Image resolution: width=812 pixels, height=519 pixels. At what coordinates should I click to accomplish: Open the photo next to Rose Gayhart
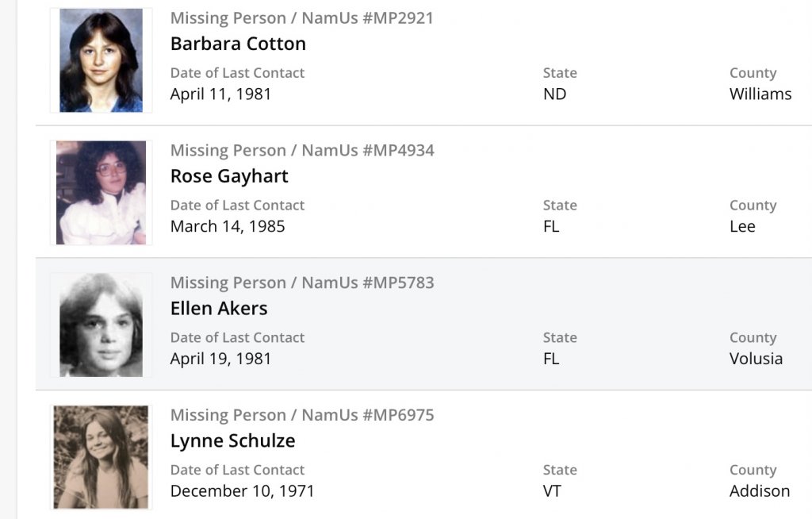[x=101, y=193]
